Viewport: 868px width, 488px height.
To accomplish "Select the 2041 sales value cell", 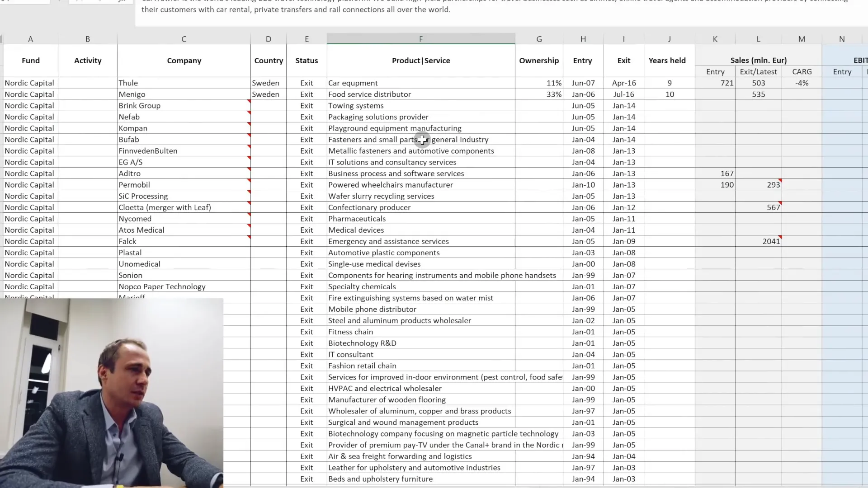I will (x=759, y=241).
